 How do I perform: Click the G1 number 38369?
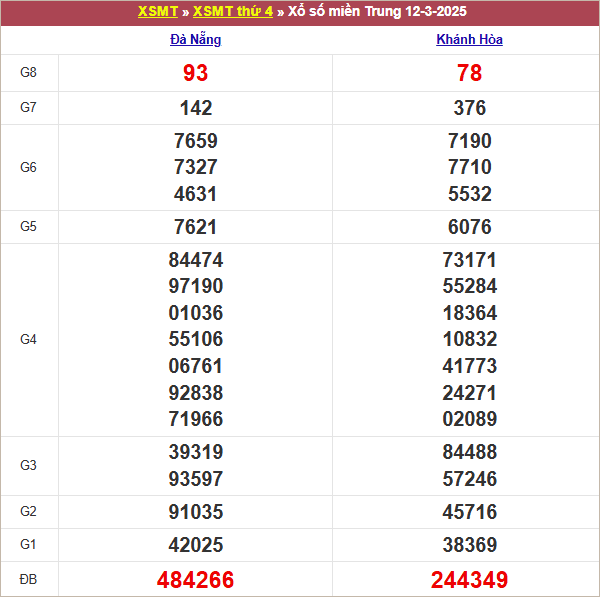470,545
